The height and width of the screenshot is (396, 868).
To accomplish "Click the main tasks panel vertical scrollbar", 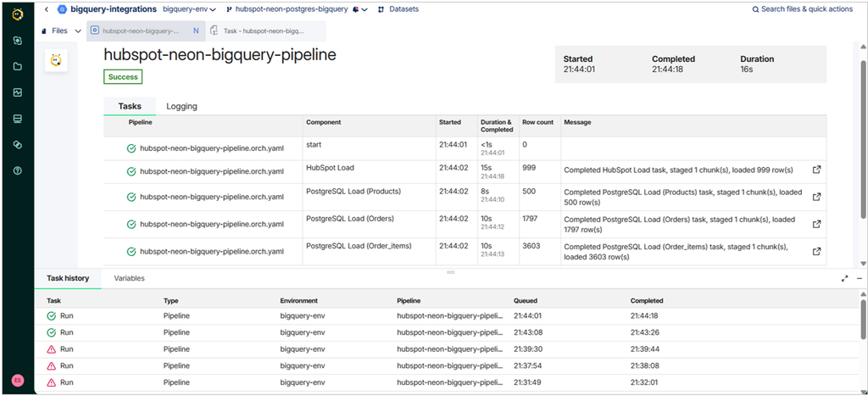I will (863, 138).
